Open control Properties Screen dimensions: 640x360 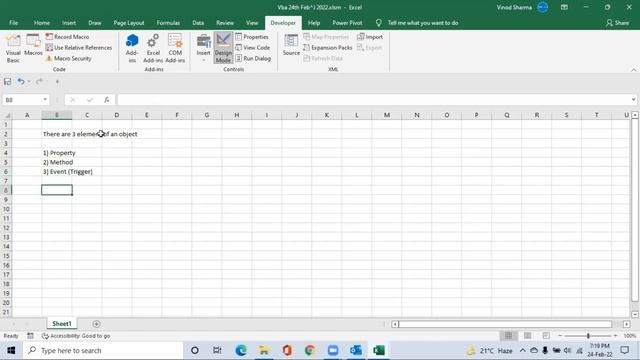[x=252, y=37]
